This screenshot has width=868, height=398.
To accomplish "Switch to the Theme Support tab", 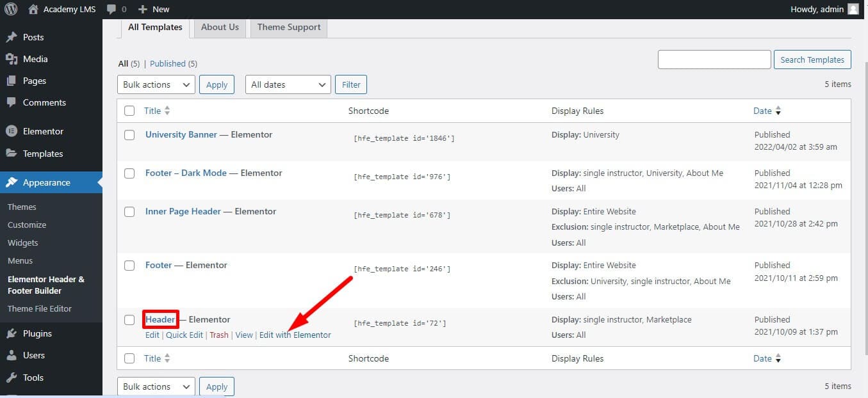I will click(x=289, y=28).
